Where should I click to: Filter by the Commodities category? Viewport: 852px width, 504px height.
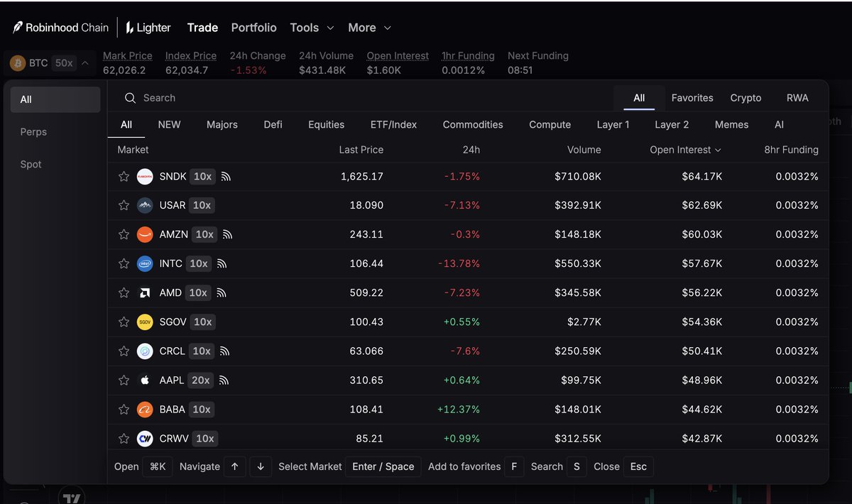(473, 124)
